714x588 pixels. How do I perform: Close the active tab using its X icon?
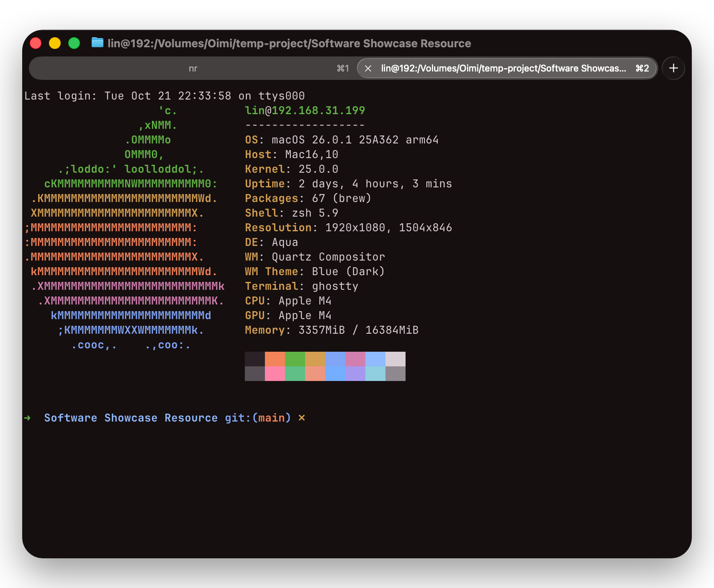(x=368, y=68)
